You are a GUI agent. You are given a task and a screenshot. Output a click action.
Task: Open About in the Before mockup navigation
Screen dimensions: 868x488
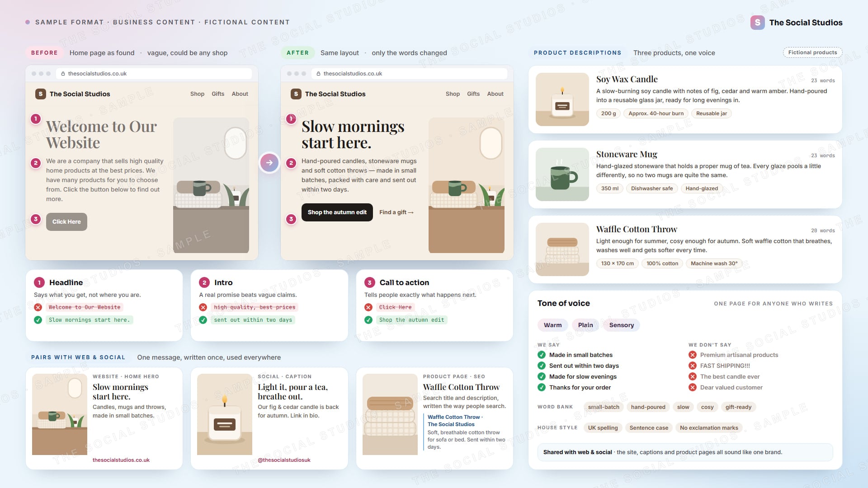coord(240,94)
